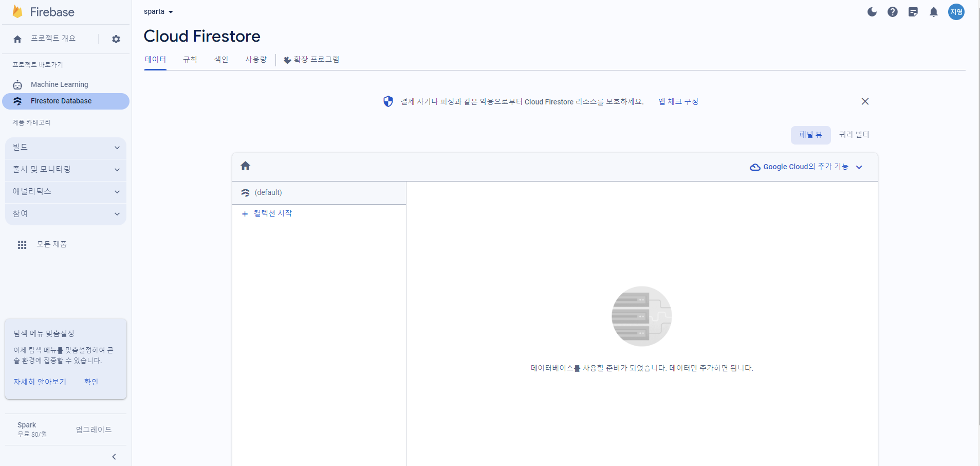
Task: Click the all products grid icon
Action: [x=22, y=245]
